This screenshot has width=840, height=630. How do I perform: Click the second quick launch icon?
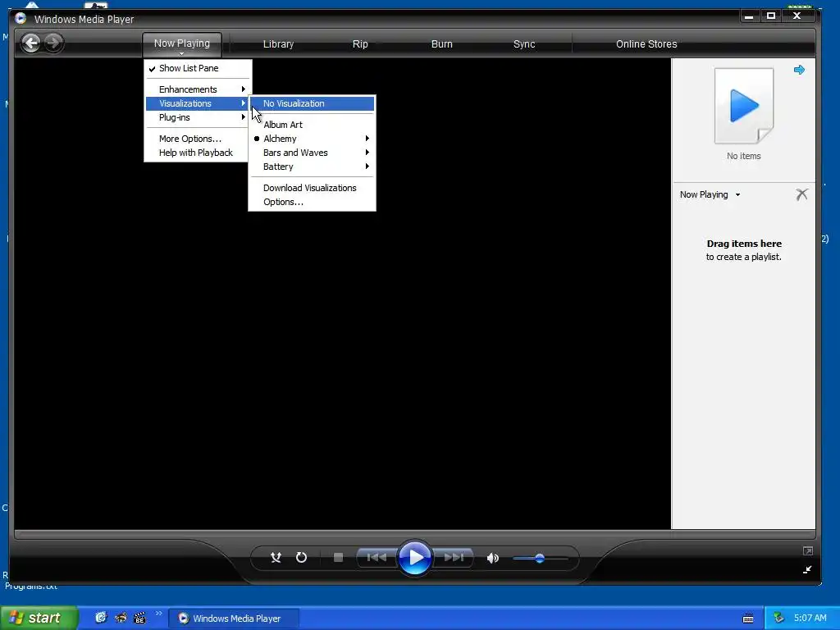pos(121,618)
